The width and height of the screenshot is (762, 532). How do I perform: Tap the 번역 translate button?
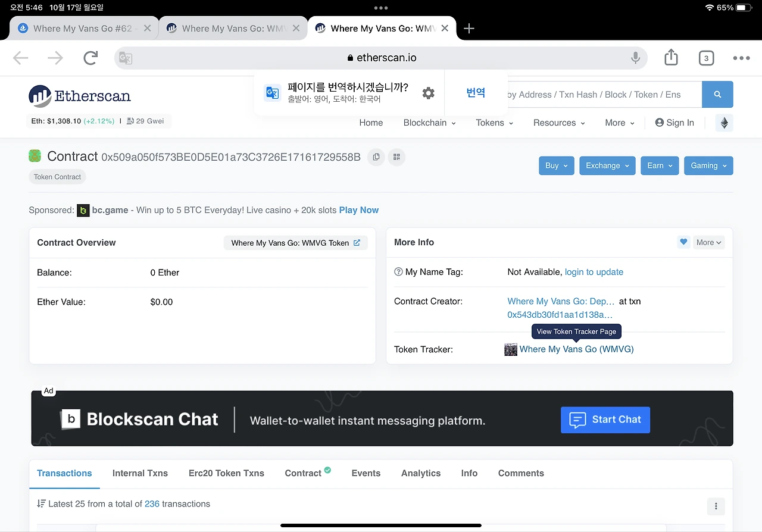tap(476, 92)
